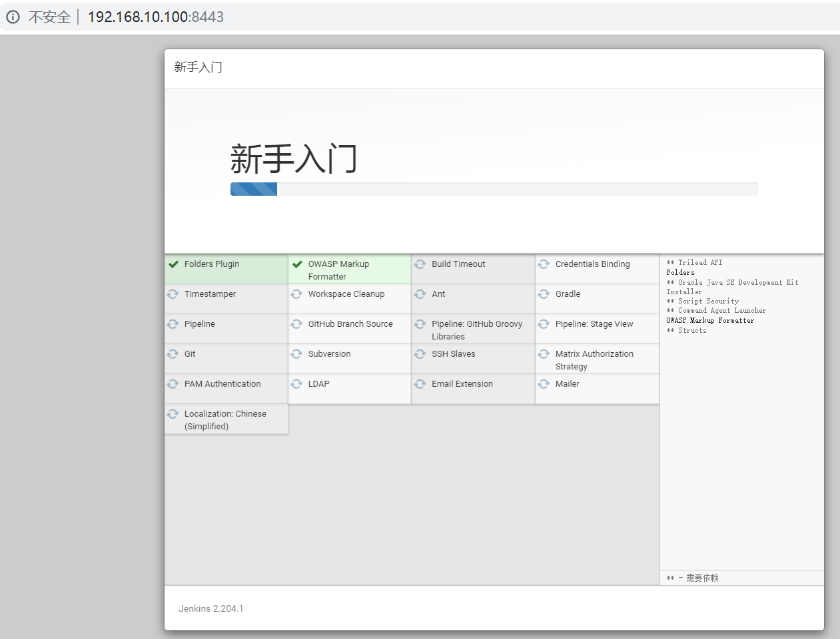
Task: Click 'Localization: Chinese (Simplified)' text
Action: click(225, 420)
